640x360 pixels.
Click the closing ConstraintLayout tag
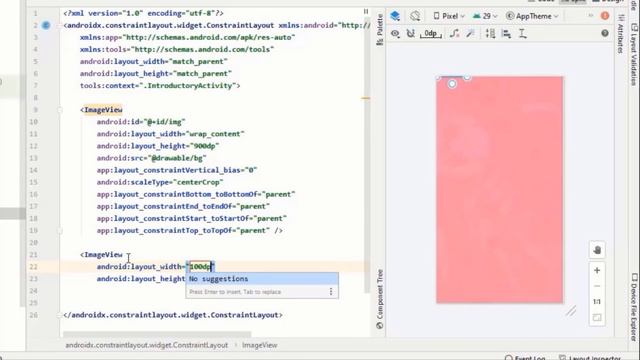[173, 315]
